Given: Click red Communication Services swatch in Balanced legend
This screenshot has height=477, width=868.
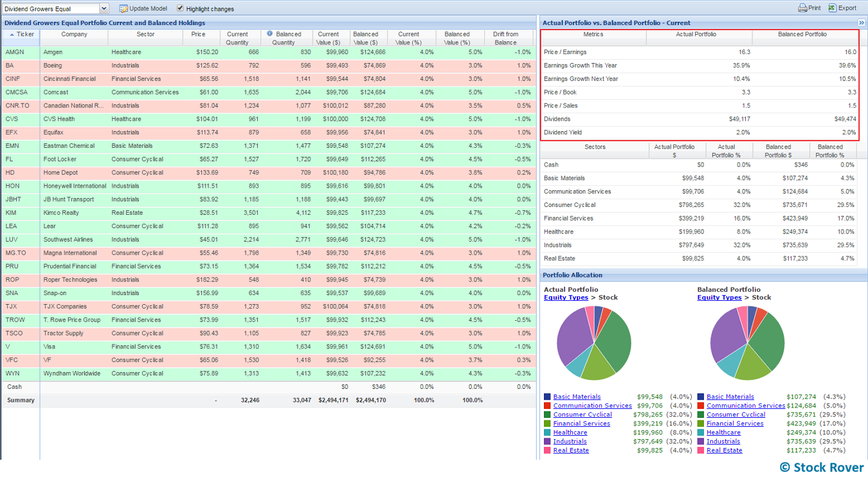Looking at the screenshot, I should (x=701, y=406).
